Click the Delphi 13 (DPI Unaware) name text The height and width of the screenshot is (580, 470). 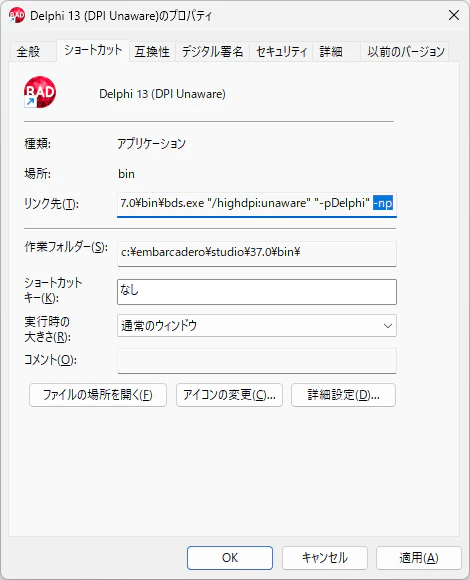[x=162, y=94]
